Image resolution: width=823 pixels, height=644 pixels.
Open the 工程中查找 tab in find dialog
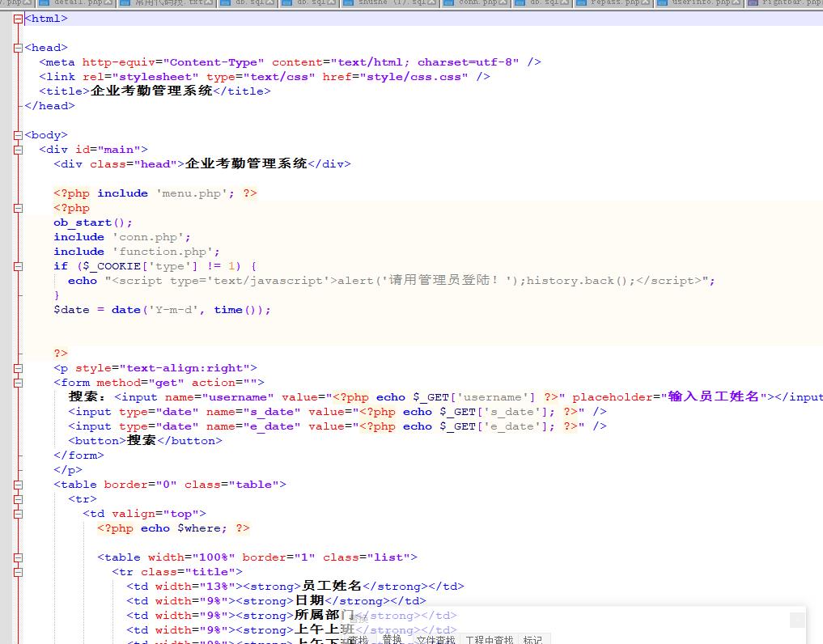point(489,640)
